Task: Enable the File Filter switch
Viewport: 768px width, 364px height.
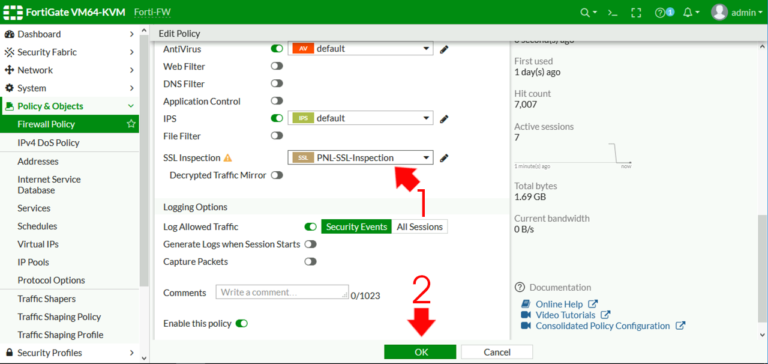Action: click(277, 136)
